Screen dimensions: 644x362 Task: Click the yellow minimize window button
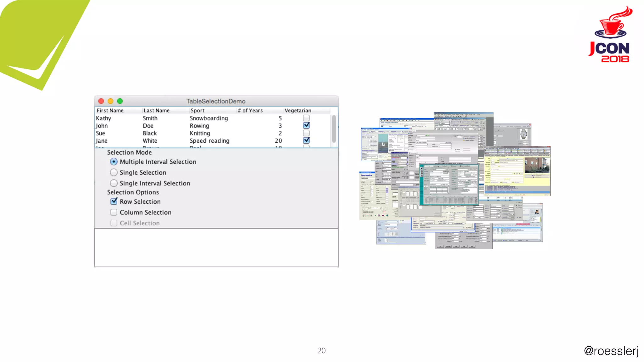tap(110, 101)
